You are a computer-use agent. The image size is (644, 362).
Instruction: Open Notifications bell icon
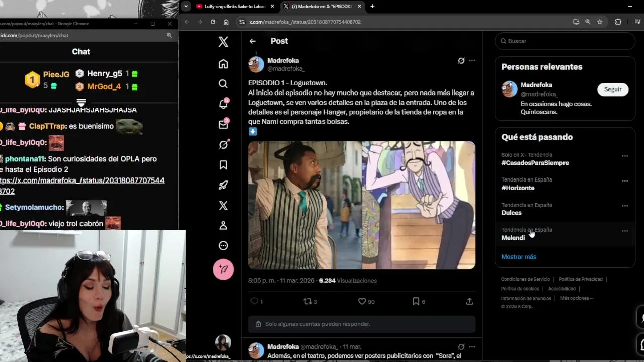(223, 104)
